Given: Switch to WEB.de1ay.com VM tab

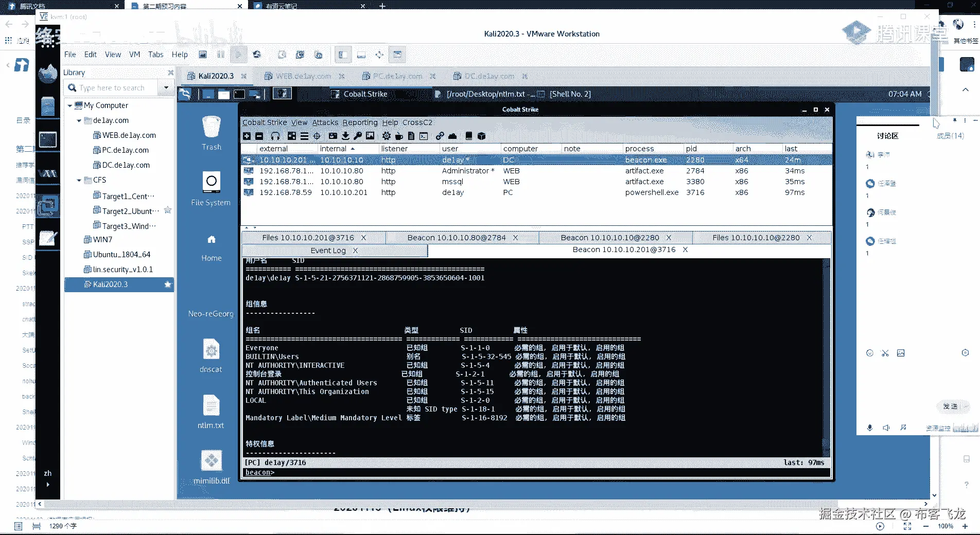Looking at the screenshot, I should point(304,76).
